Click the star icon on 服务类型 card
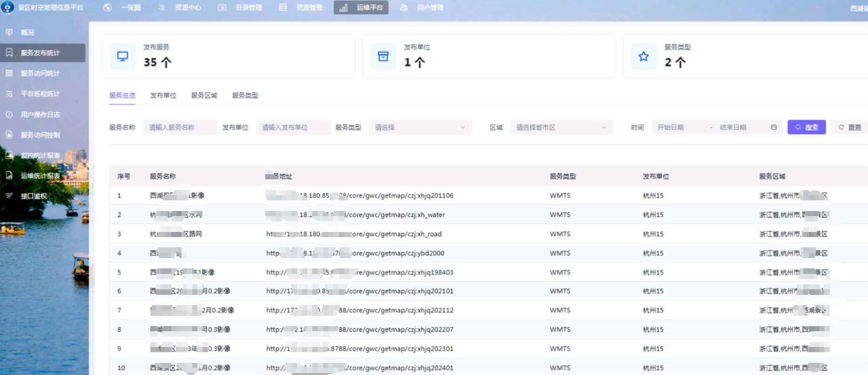This screenshot has width=868, height=375. click(x=644, y=56)
